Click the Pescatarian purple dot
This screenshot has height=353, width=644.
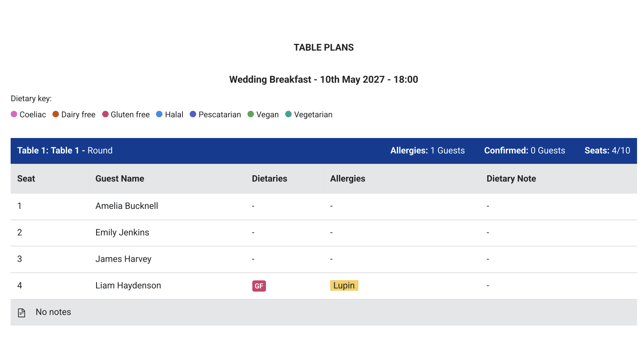[x=193, y=114]
